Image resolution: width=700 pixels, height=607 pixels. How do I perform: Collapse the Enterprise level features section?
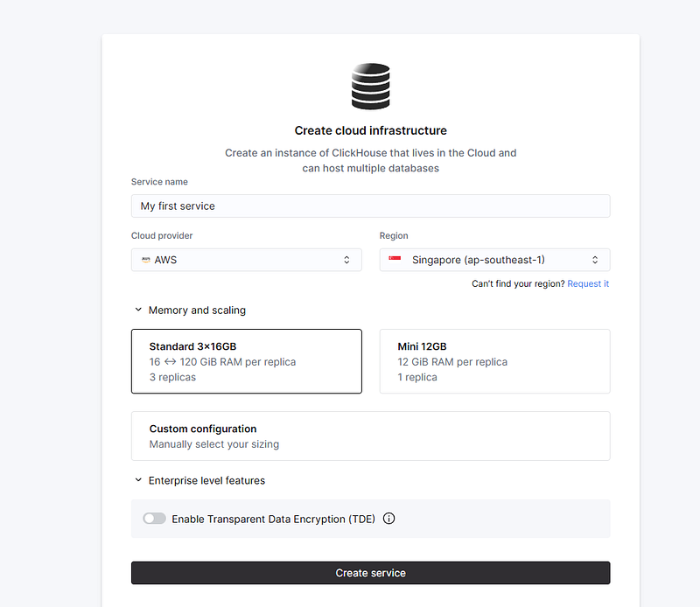click(199, 481)
